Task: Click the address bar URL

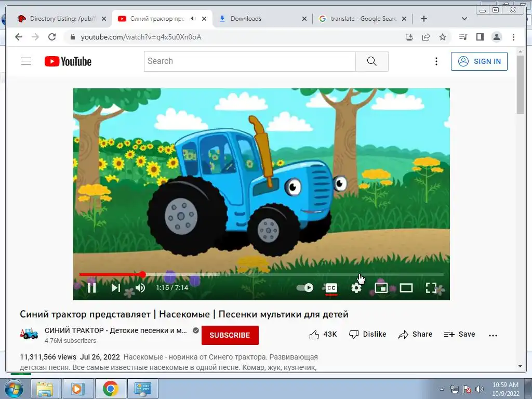Action: point(141,37)
